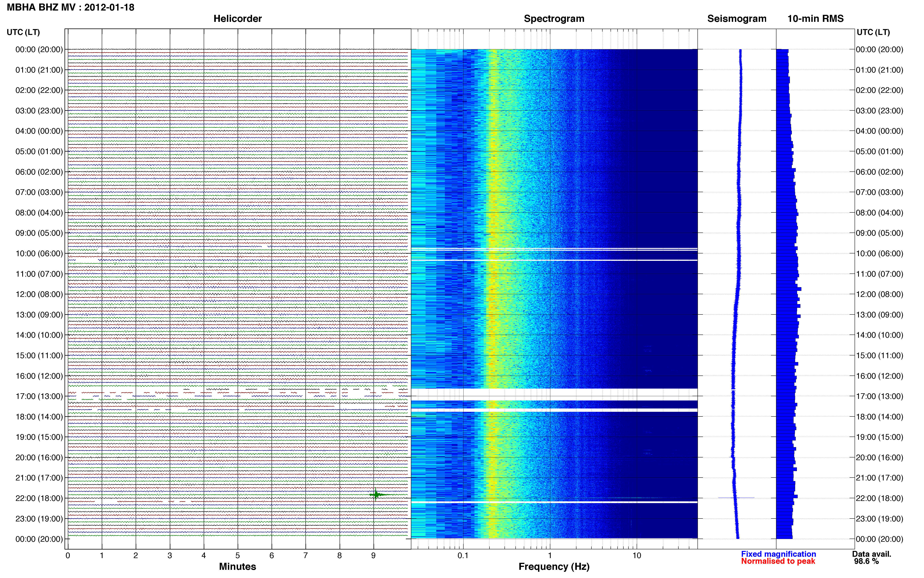Click '20:00 (16:00)' beside the 10-min RMS panel
The height and width of the screenshot is (578, 924).
click(879, 458)
